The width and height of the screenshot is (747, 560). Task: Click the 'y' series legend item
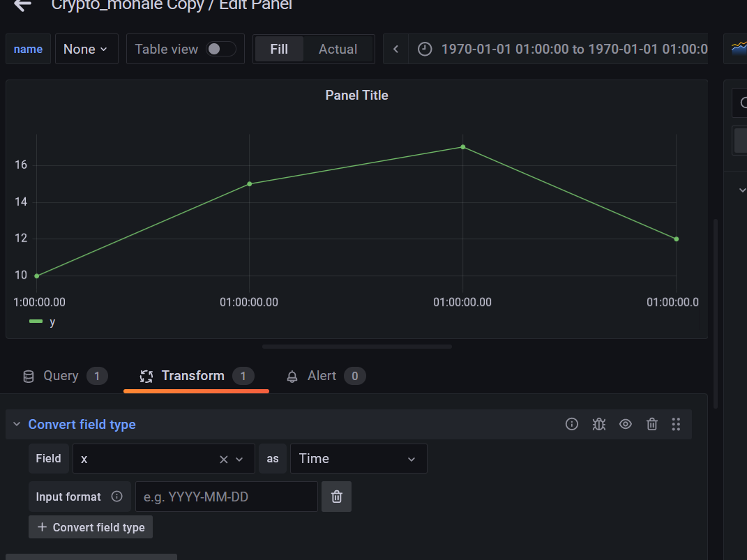(52, 322)
